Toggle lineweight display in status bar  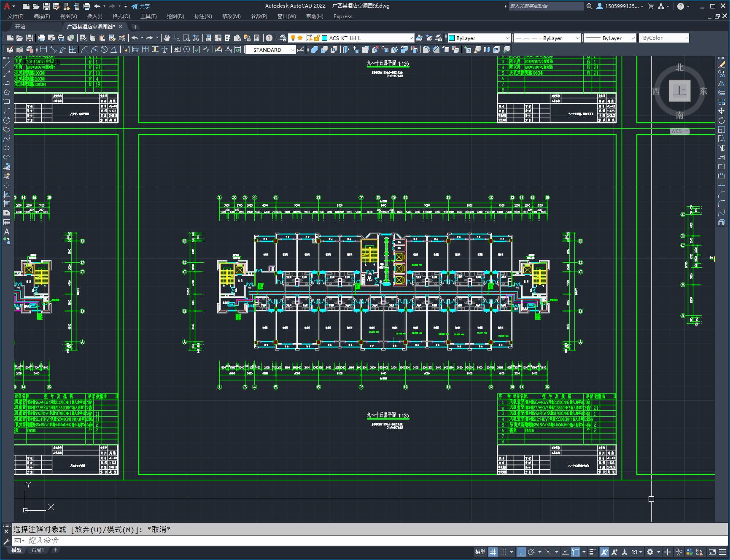[593, 552]
